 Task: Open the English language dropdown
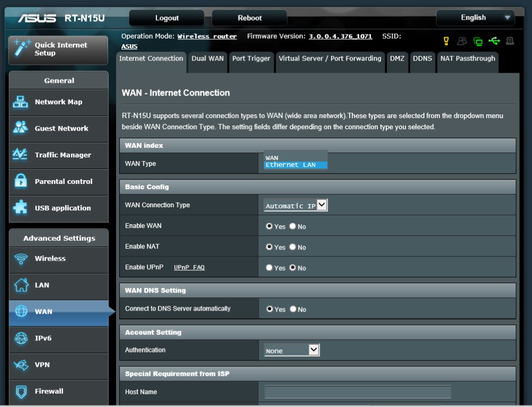point(475,18)
